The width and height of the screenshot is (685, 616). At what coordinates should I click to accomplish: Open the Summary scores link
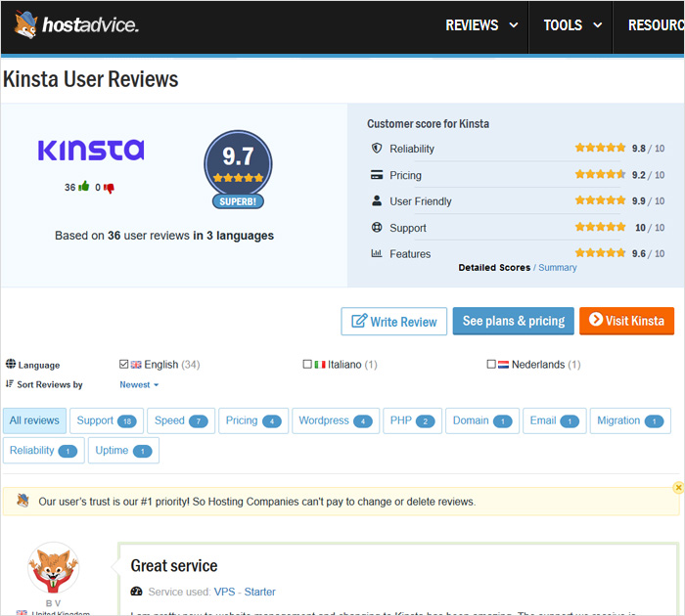[558, 268]
